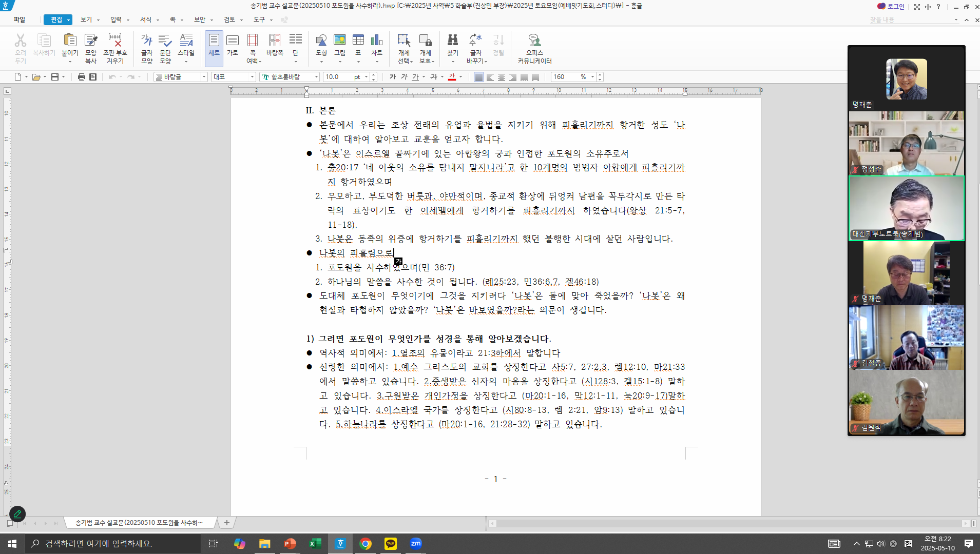Toggle strikethrough 가 formatting

click(x=434, y=77)
